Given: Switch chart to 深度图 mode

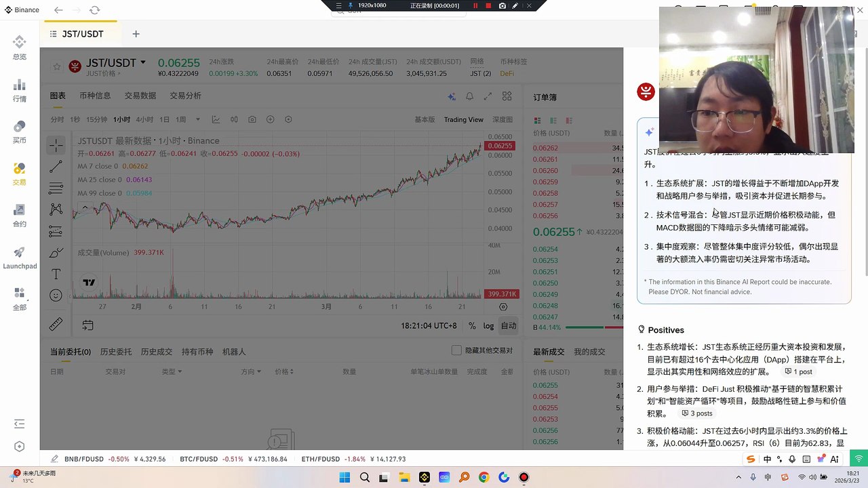Looking at the screenshot, I should (x=502, y=119).
